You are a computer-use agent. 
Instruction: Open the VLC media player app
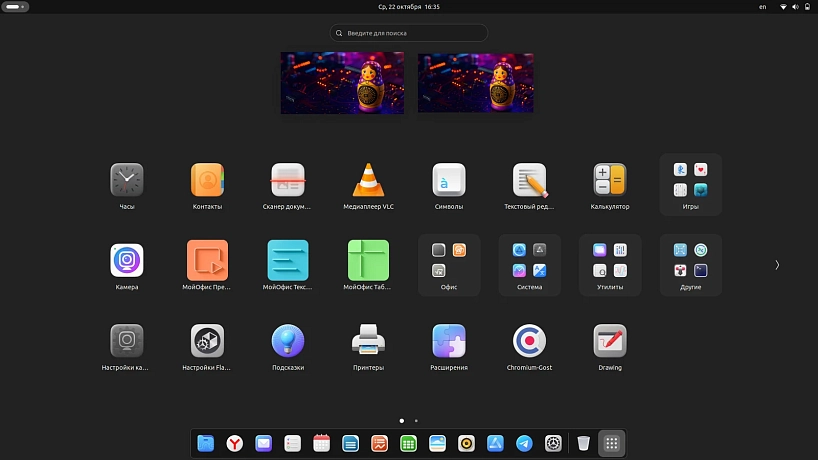(368, 181)
